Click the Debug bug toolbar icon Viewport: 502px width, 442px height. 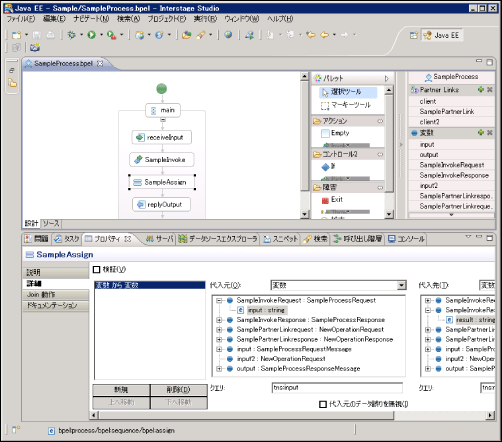[x=71, y=35]
